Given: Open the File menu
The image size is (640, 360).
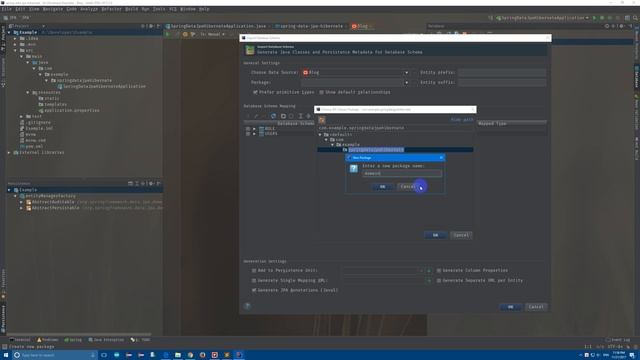Looking at the screenshot, I should tap(7, 9).
